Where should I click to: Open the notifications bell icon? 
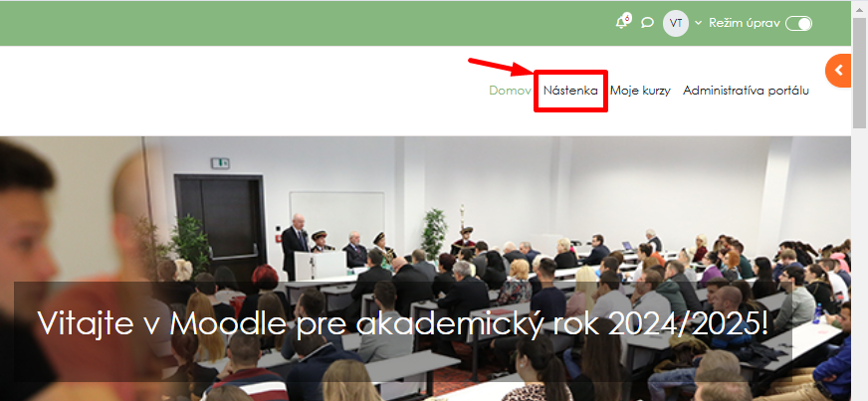coord(622,23)
